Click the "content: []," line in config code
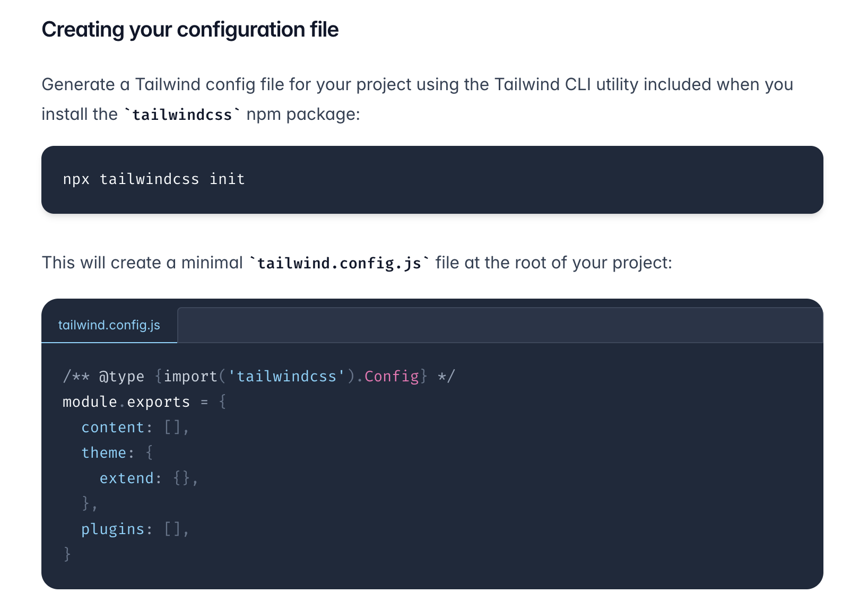868x593 pixels. 135,428
